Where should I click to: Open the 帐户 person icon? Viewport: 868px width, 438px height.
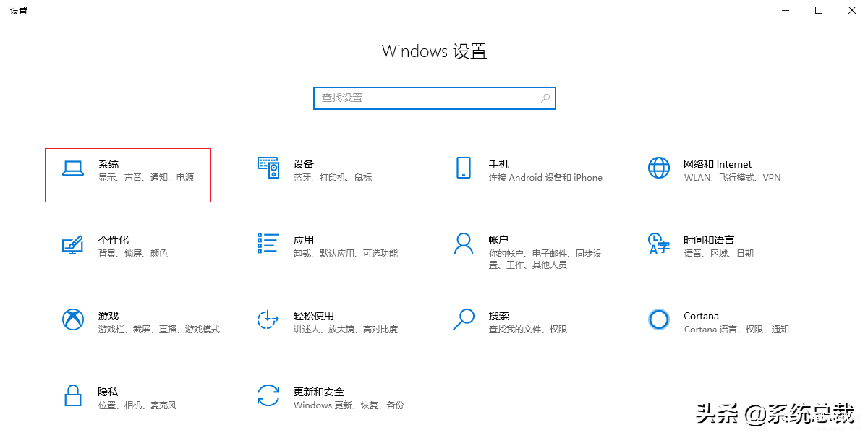[x=464, y=244]
